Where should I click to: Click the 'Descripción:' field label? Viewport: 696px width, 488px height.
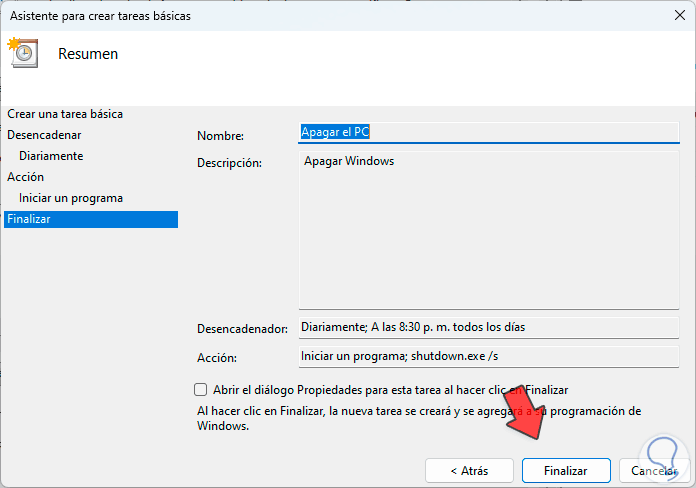click(x=229, y=163)
